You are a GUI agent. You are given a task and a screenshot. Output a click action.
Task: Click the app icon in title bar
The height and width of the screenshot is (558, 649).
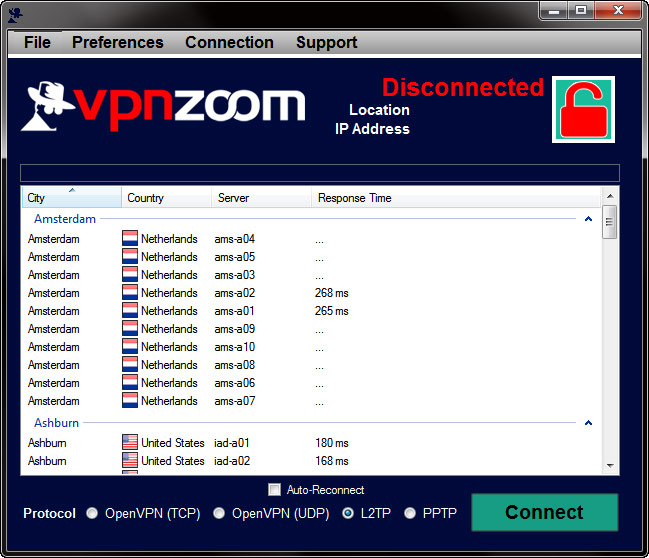(15, 15)
